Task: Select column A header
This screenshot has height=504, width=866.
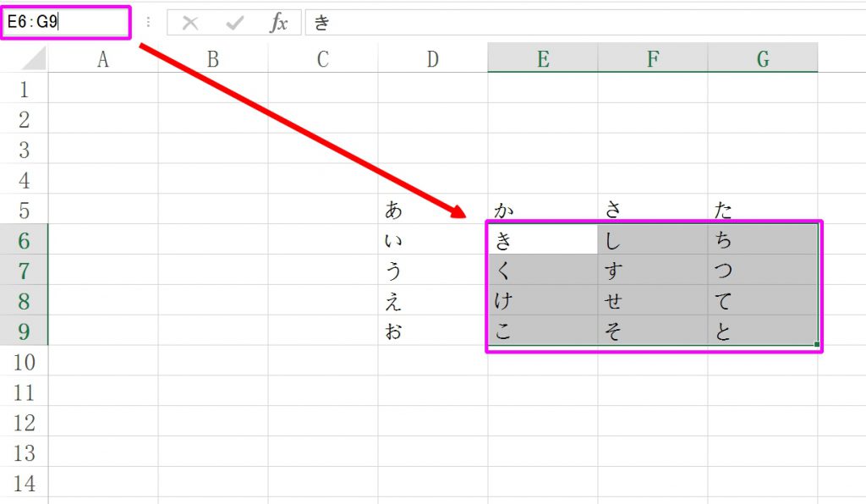Action: coord(103,59)
